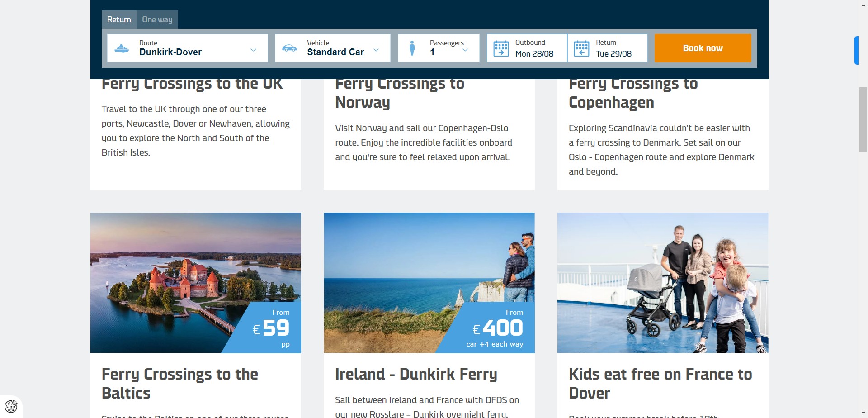Open cookie settings icon in bottom-left corner
Image resolution: width=868 pixels, height=418 pixels.
(11, 406)
